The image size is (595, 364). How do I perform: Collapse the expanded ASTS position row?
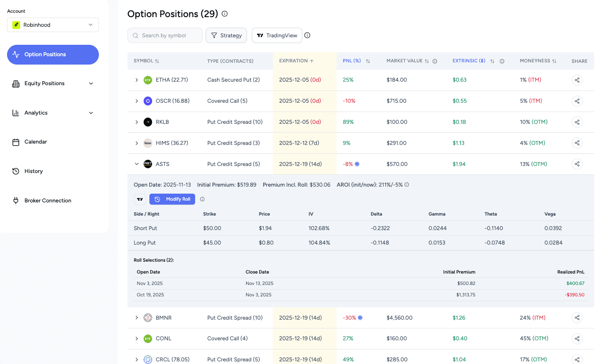click(136, 164)
